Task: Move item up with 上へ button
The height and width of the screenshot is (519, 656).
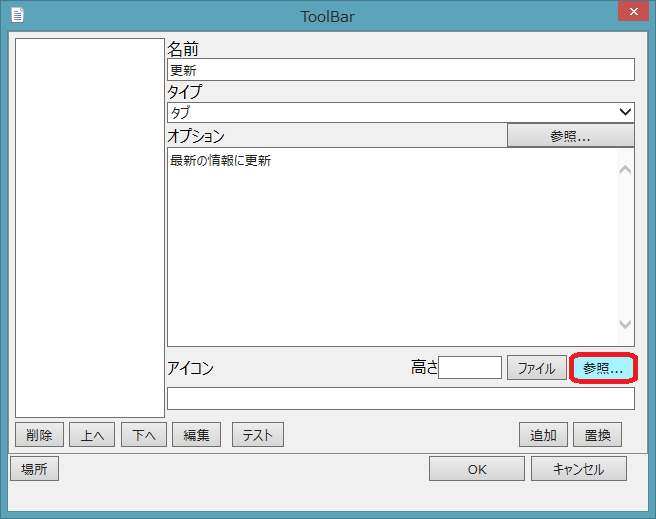Action: tap(92, 435)
